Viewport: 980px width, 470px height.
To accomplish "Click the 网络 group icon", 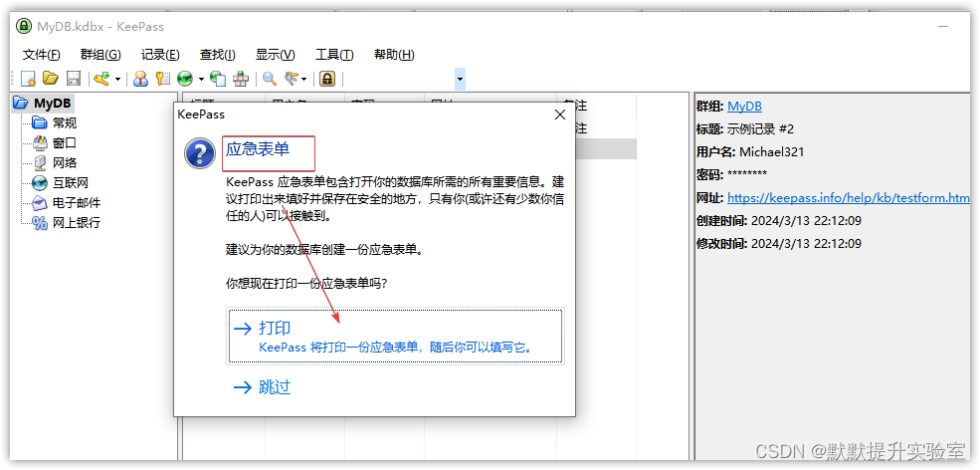I will (x=40, y=162).
